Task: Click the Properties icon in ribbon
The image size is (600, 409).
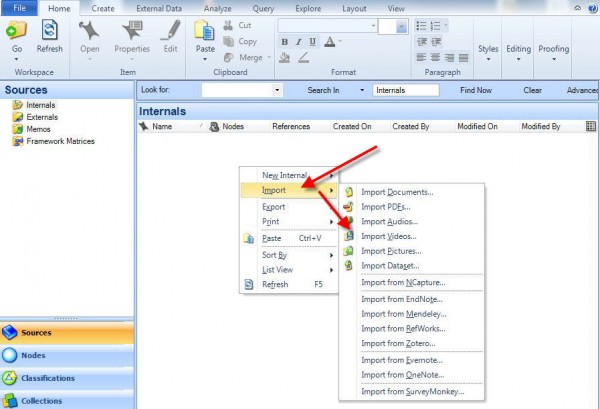Action: pyautogui.click(x=132, y=31)
